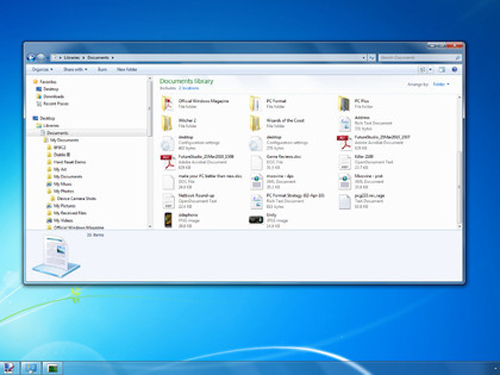Open the Official Windows Magazine folder icon
The image size is (500, 375).
coord(168,103)
